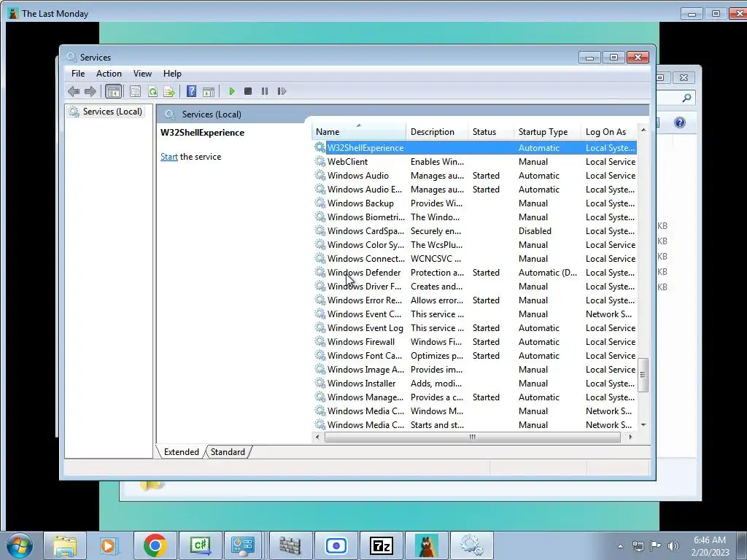This screenshot has height=560, width=747.
Task: Show hidden tray icons arrow
Action: (x=620, y=546)
